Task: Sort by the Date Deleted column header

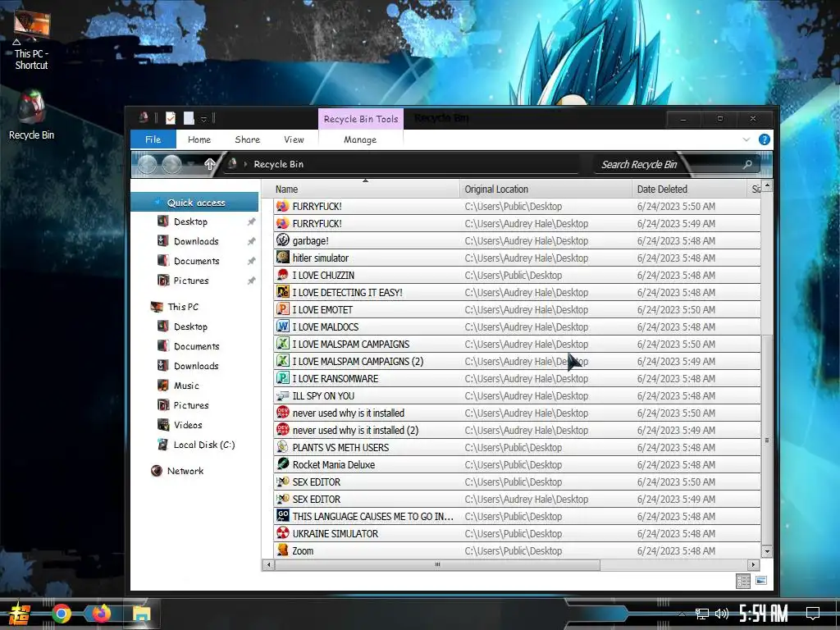Action: pos(691,189)
